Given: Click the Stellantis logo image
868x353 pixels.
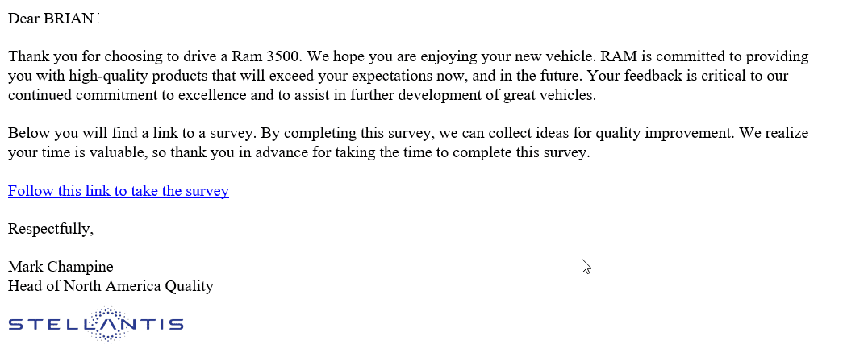Looking at the screenshot, I should (x=96, y=324).
